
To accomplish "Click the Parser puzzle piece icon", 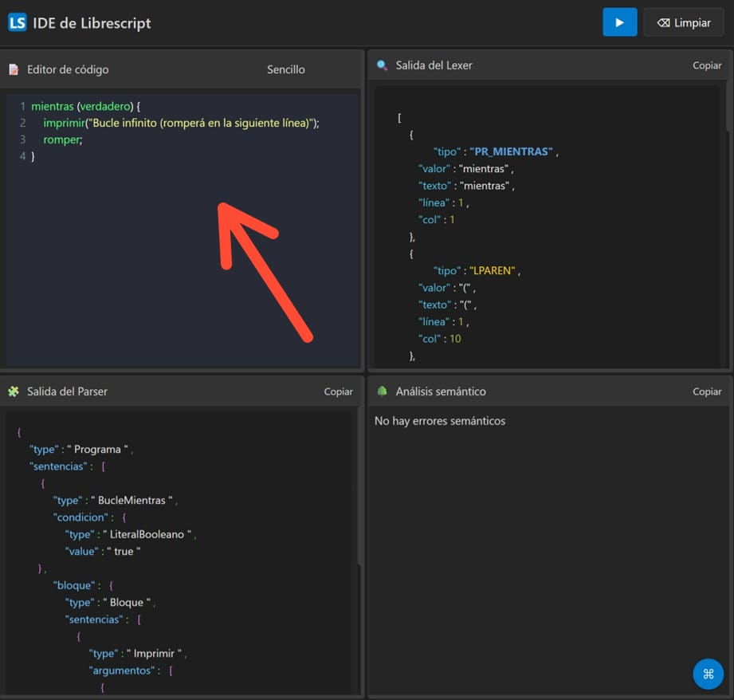I will (x=14, y=391).
